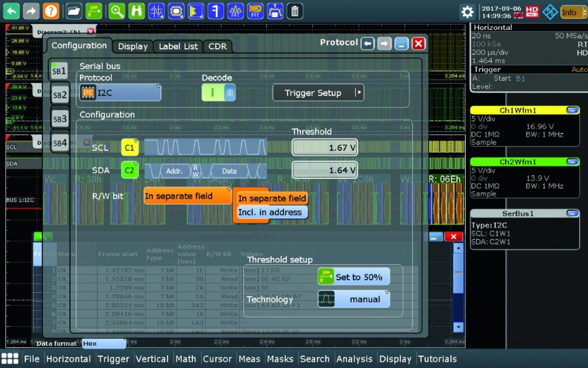This screenshot has height=368, width=588.
Task: Open the search binoculars tool
Action: (136, 11)
